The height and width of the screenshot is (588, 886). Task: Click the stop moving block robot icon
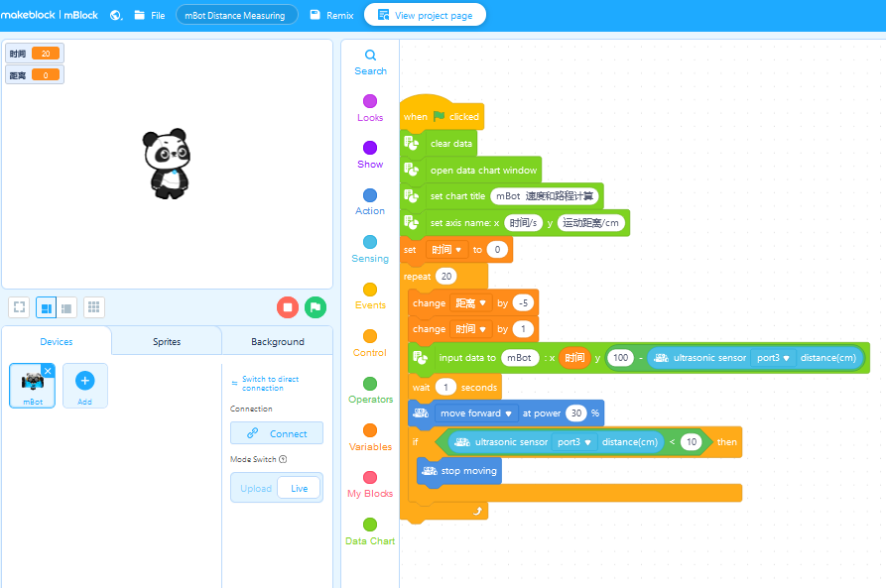click(x=430, y=471)
